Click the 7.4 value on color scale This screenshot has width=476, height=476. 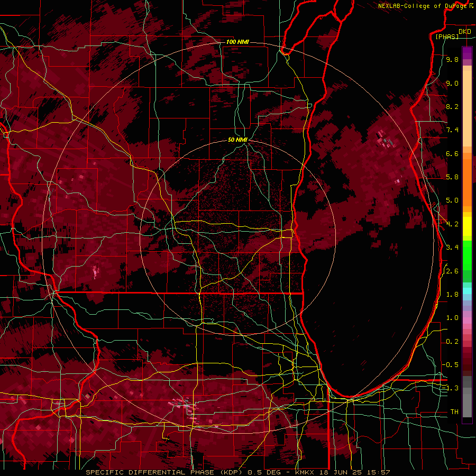(x=452, y=130)
